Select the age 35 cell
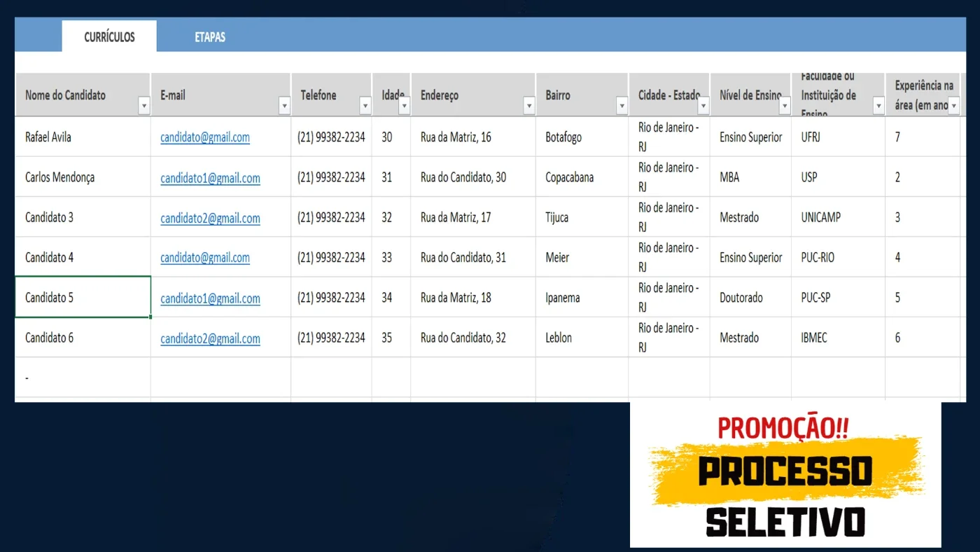 pos(391,338)
